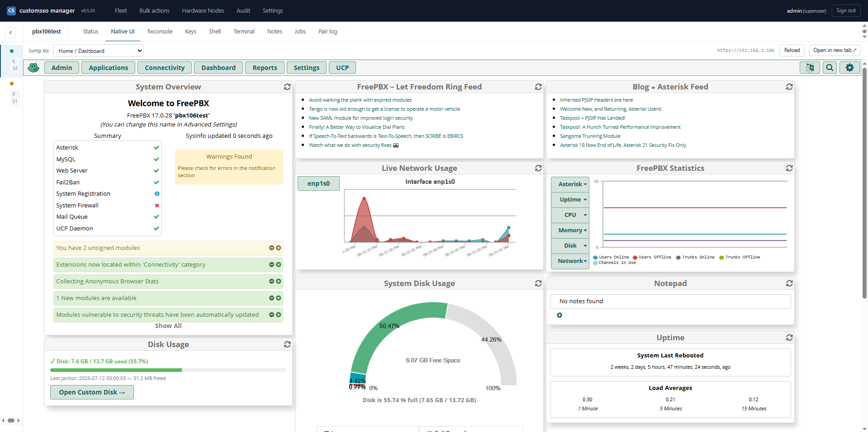Open Bulk actions in top navigation
868x432 pixels.
click(x=154, y=11)
